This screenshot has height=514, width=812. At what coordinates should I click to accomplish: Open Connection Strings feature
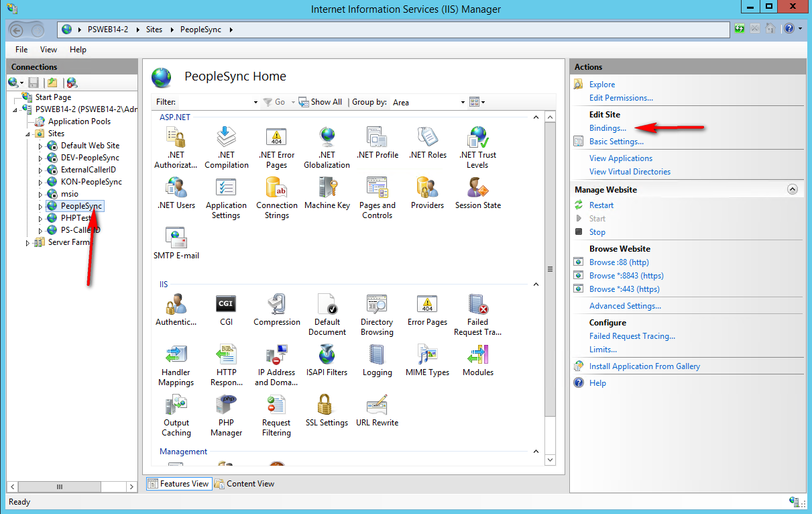pos(276,198)
